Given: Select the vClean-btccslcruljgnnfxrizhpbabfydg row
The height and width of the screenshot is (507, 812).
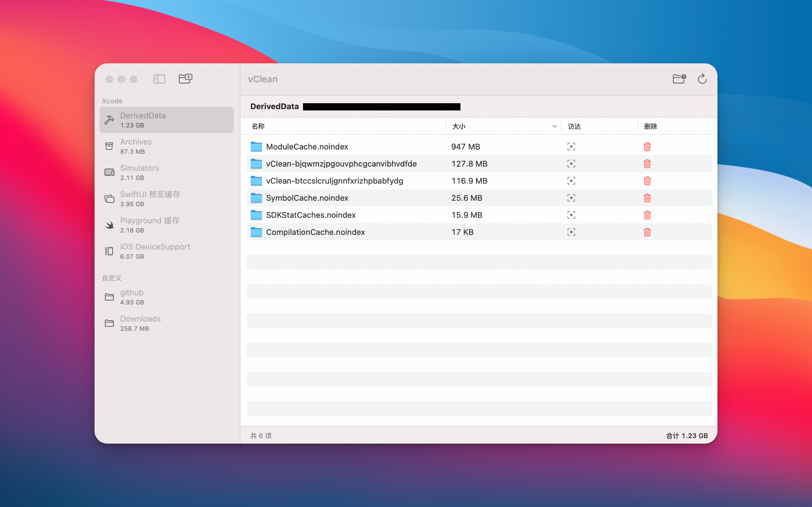Looking at the screenshot, I should (x=369, y=181).
